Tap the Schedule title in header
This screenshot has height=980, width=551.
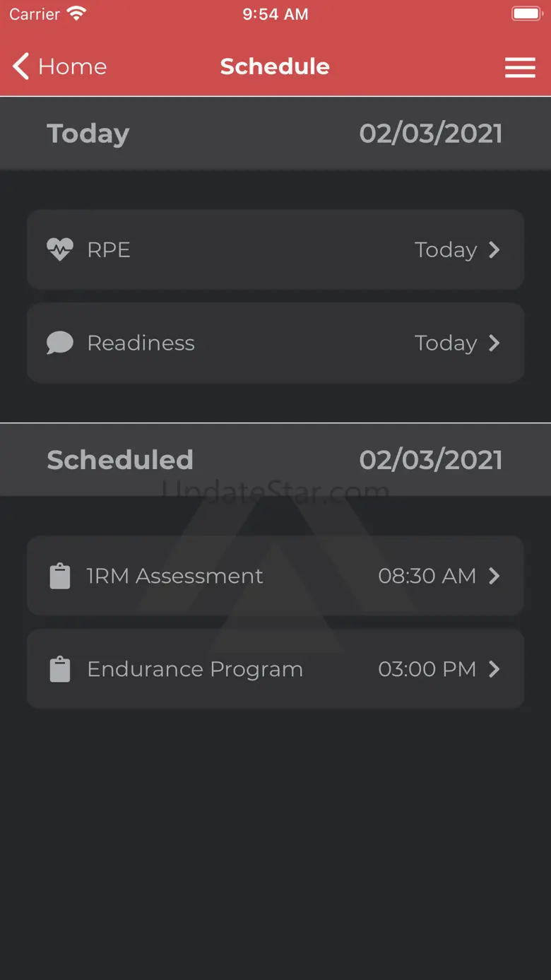275,66
